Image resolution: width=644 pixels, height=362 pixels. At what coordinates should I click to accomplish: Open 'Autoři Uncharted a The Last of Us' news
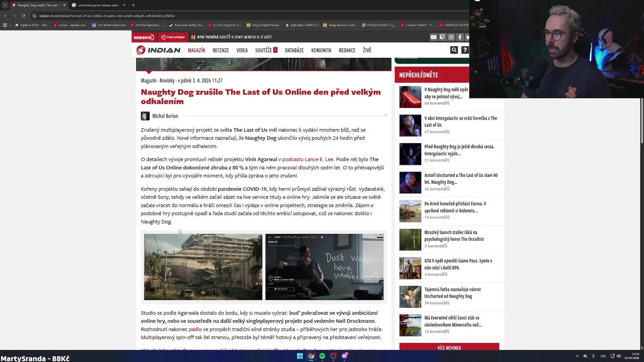pos(461,178)
